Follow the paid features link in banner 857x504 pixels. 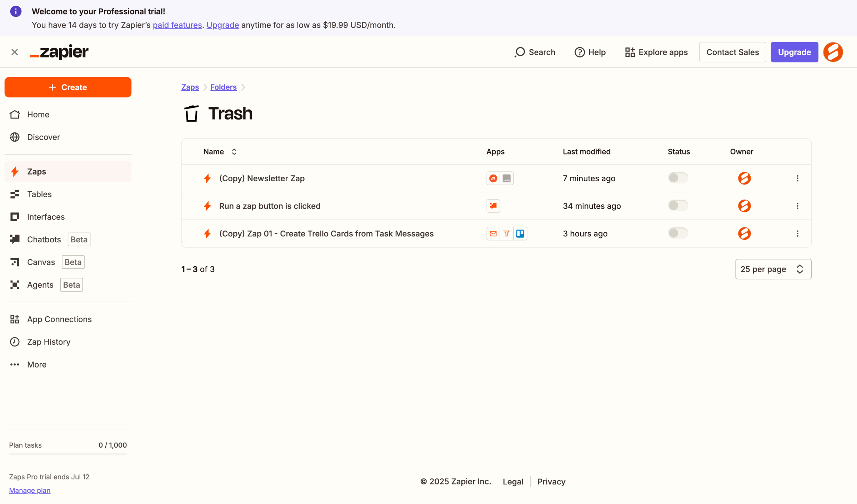177,25
